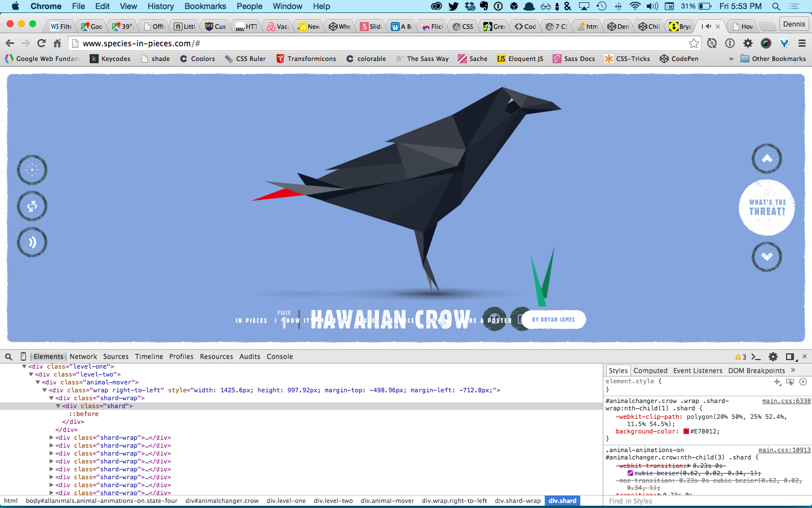The height and width of the screenshot is (508, 812).
Task: Click the What's the Threat? button
Action: pos(767,207)
